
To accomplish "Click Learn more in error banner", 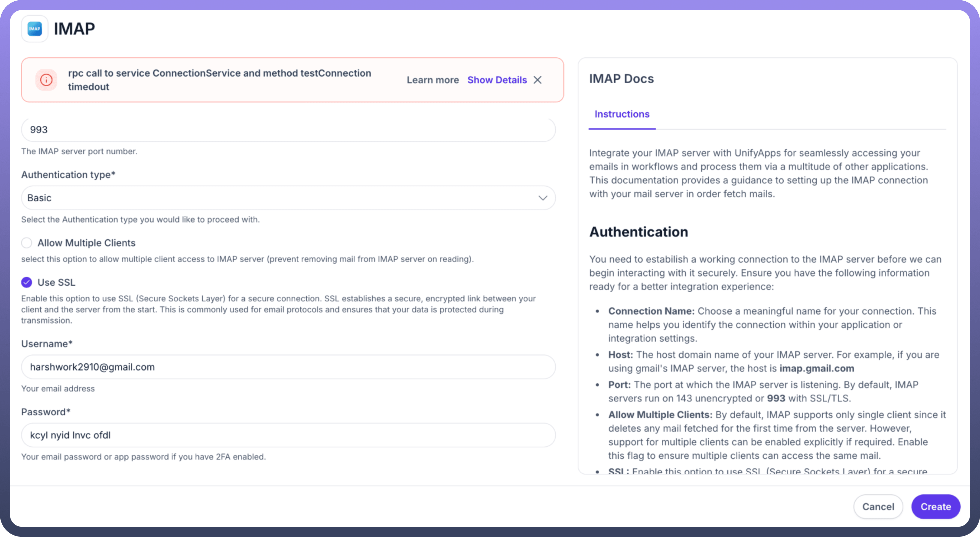I will tap(432, 80).
